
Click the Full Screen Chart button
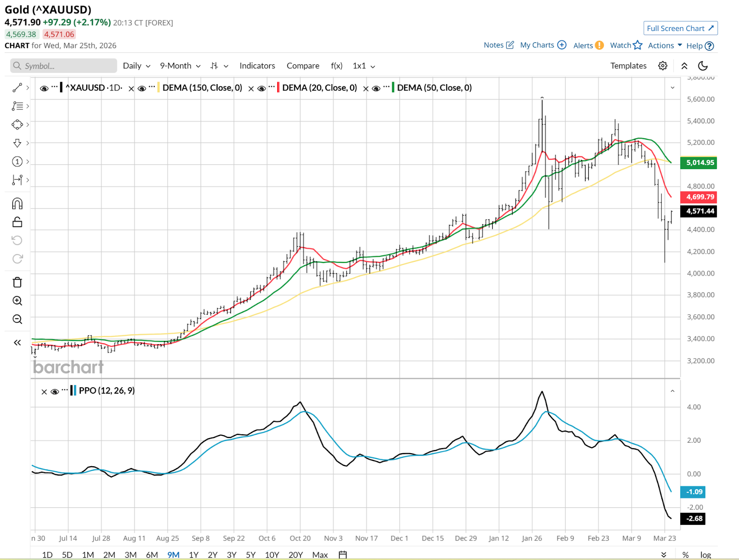point(680,28)
